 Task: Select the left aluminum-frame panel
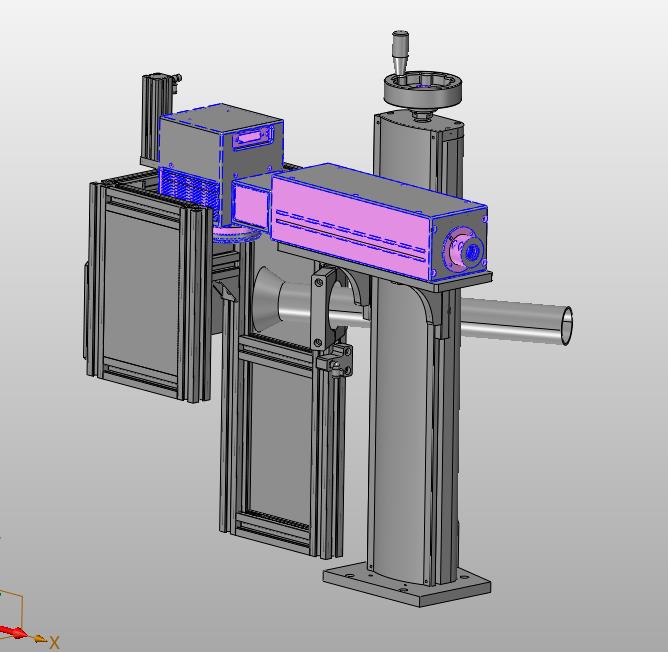point(145,290)
